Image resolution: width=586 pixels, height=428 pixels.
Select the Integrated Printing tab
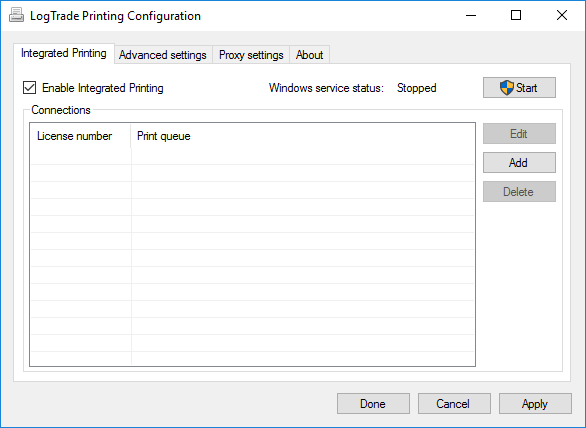tap(64, 53)
